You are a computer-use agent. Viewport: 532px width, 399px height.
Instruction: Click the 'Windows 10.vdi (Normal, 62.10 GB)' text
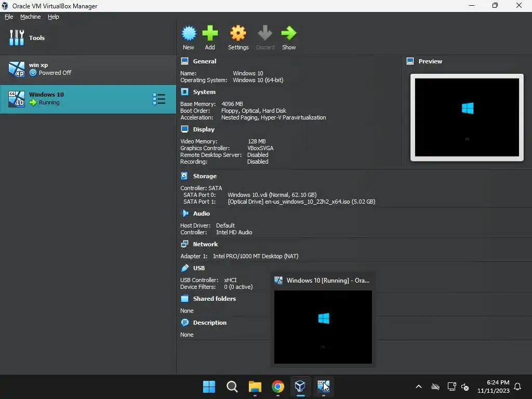tap(272, 195)
